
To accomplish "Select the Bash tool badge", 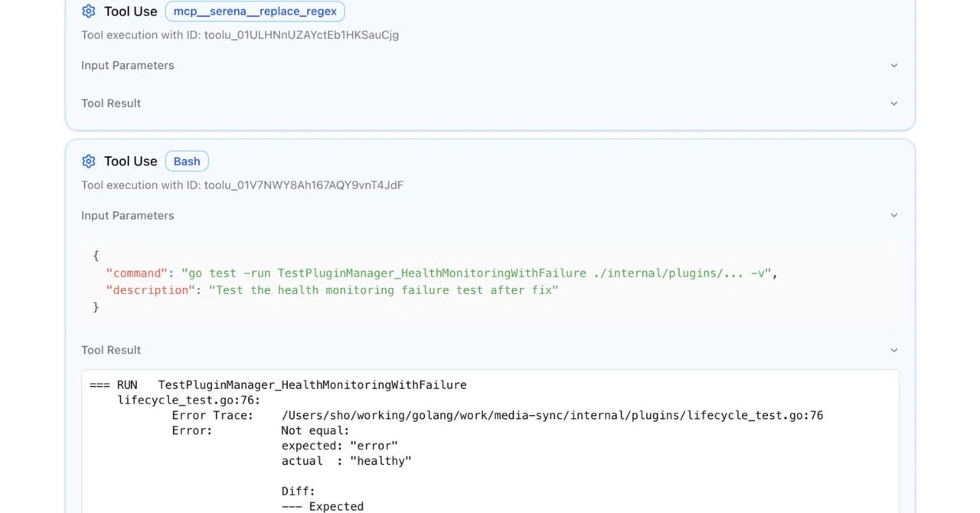I will [187, 162].
